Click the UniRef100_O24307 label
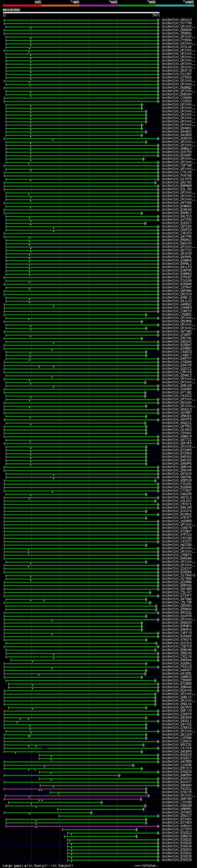The image size is (197, 868). coord(177,568)
